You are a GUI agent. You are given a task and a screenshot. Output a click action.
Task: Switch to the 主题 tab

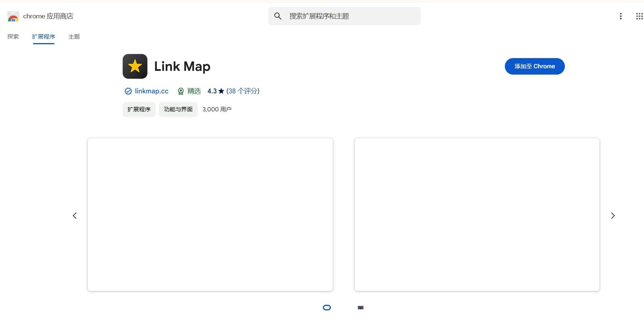click(74, 36)
